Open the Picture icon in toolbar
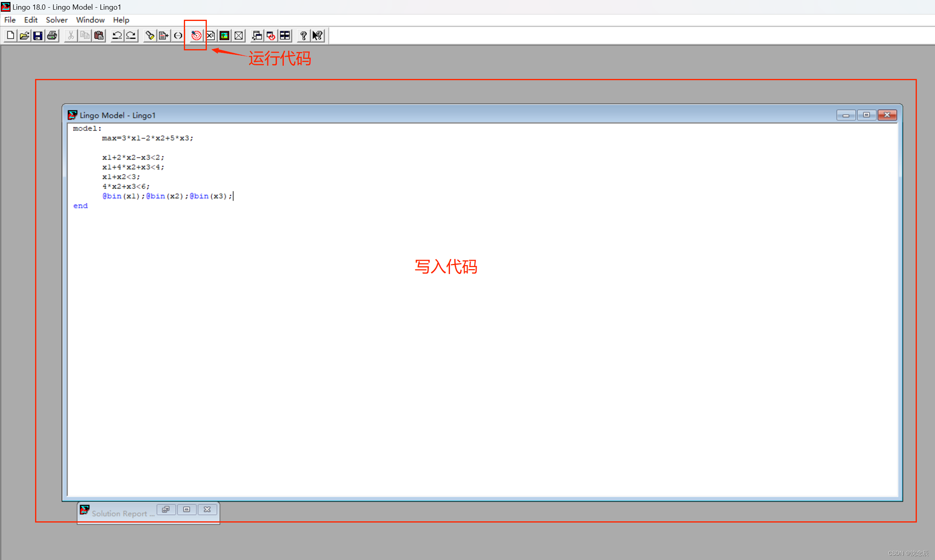Viewport: 935px width, 560px height. [x=225, y=35]
